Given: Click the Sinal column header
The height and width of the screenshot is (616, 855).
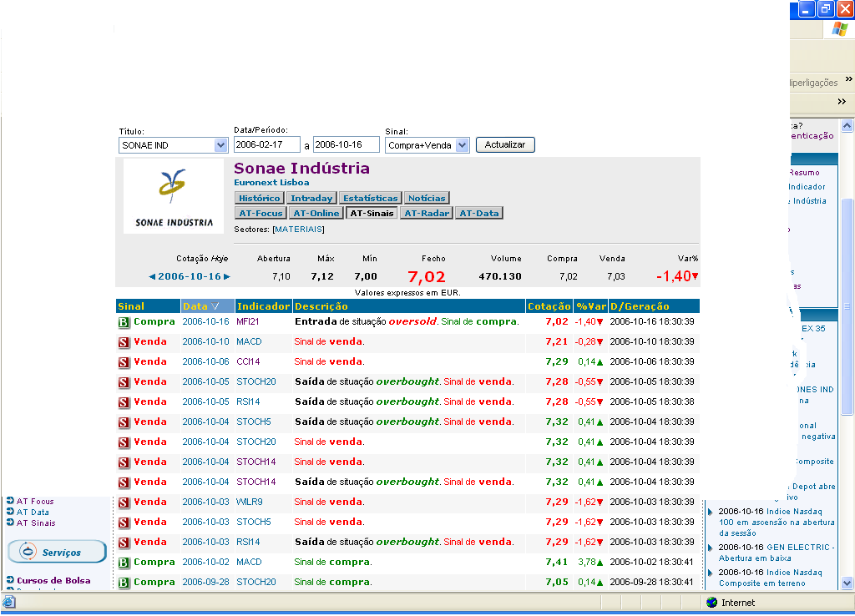Looking at the screenshot, I should (x=148, y=306).
